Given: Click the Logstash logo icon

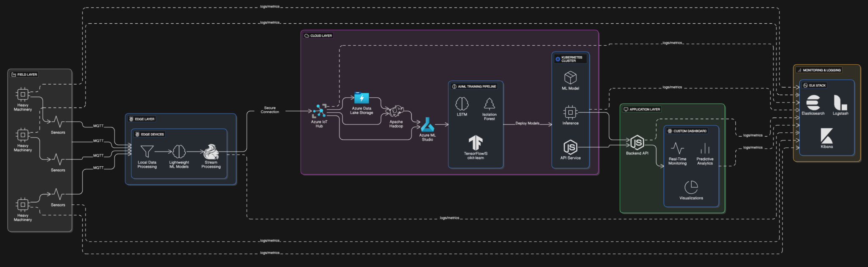Looking at the screenshot, I should (x=840, y=102).
